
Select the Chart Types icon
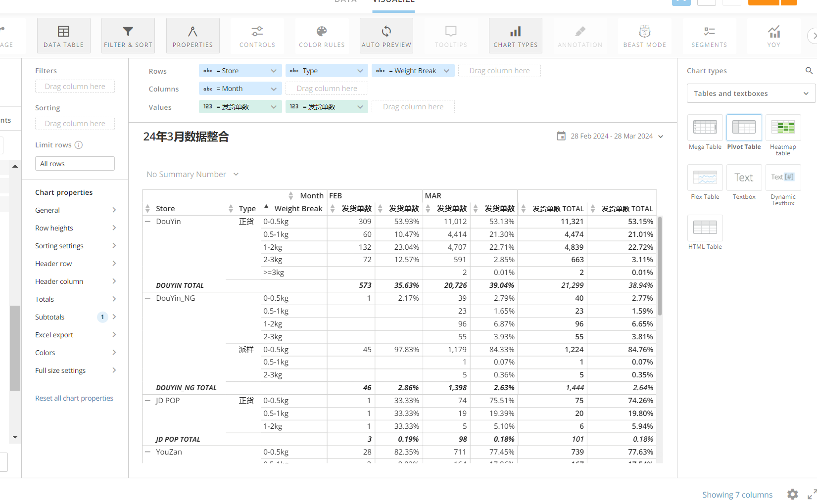[x=515, y=35]
